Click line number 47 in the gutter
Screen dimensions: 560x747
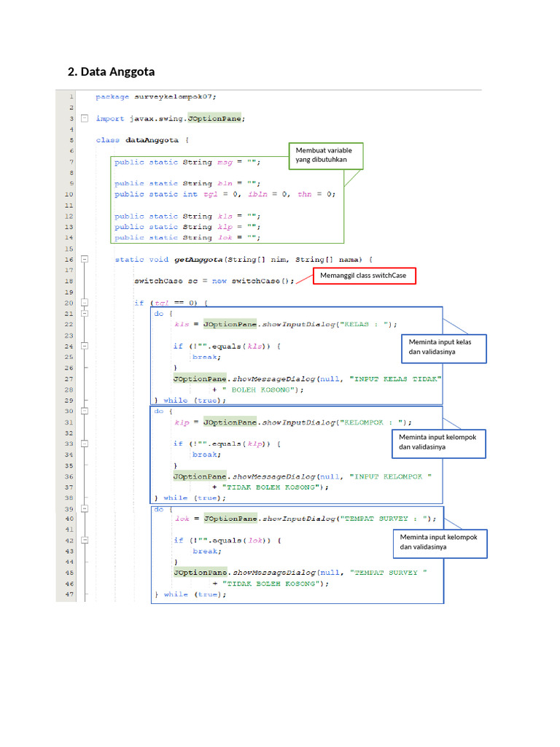click(x=69, y=595)
